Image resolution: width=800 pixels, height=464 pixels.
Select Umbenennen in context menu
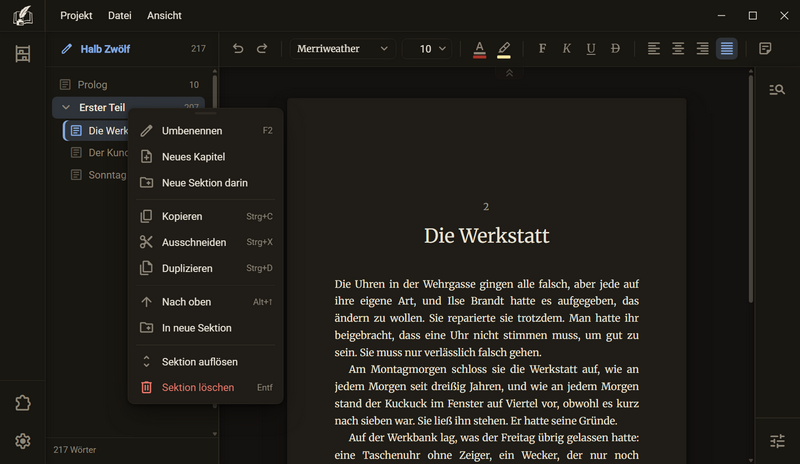coord(206,131)
